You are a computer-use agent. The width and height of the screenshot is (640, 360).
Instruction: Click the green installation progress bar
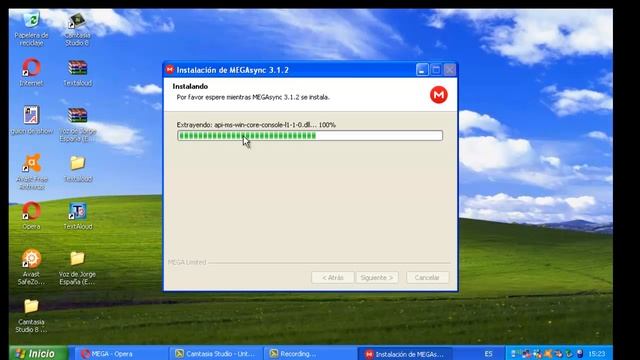coord(310,136)
